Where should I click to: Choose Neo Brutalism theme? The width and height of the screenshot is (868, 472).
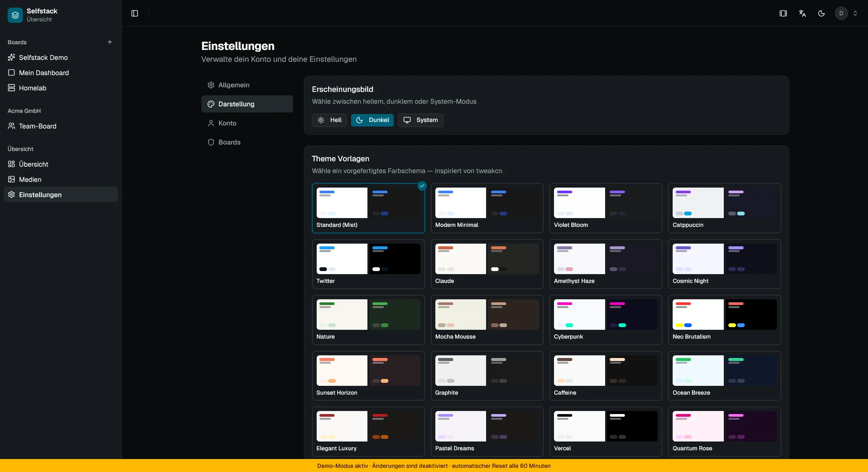pyautogui.click(x=725, y=320)
